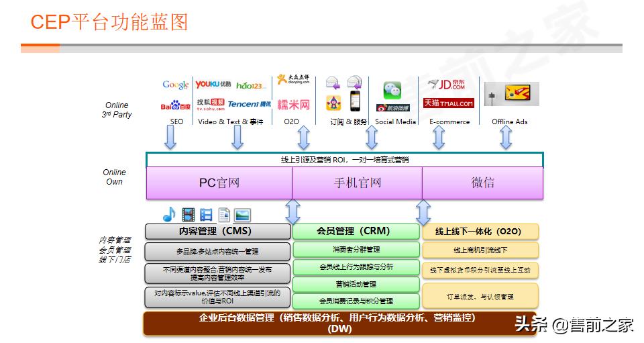Viewport: 644px width, 343px height.
Task: Select the Youku logo
Action: pyautogui.click(x=213, y=84)
